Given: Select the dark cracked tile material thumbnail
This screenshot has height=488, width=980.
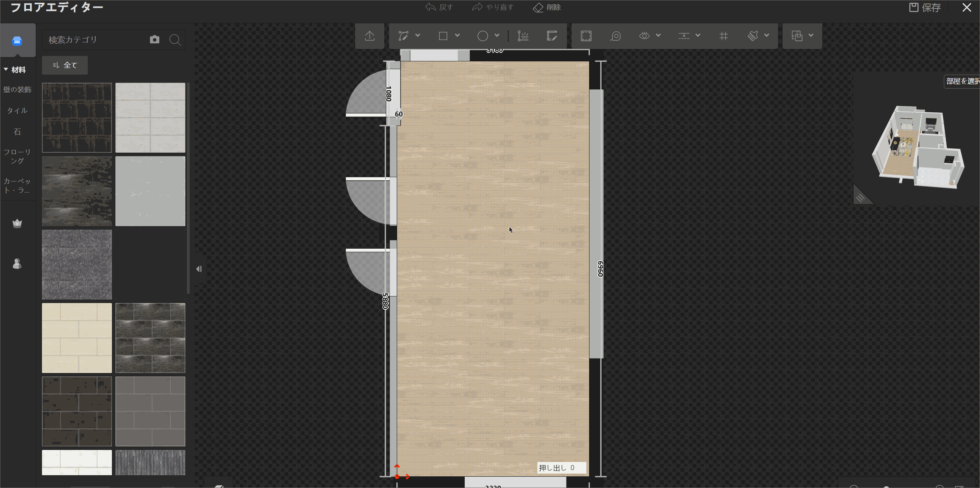Looking at the screenshot, I should (77, 118).
